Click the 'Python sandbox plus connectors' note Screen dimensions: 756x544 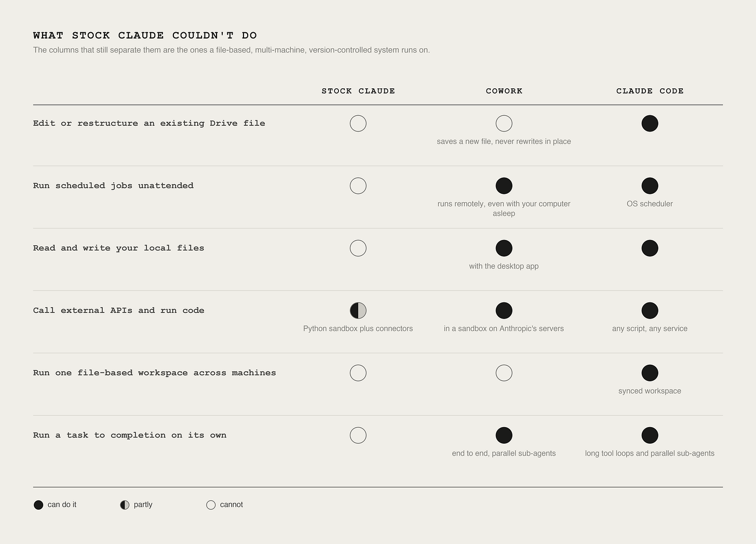358,328
